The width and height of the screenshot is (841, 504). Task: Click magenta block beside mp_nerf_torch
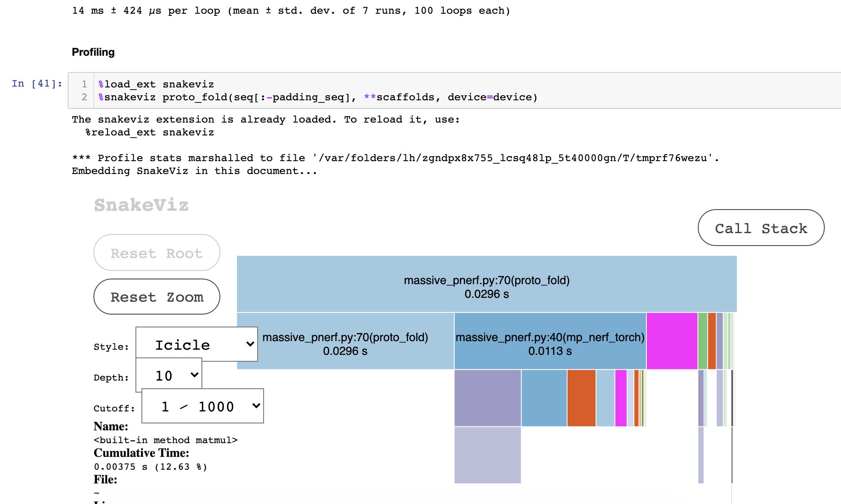pyautogui.click(x=672, y=341)
